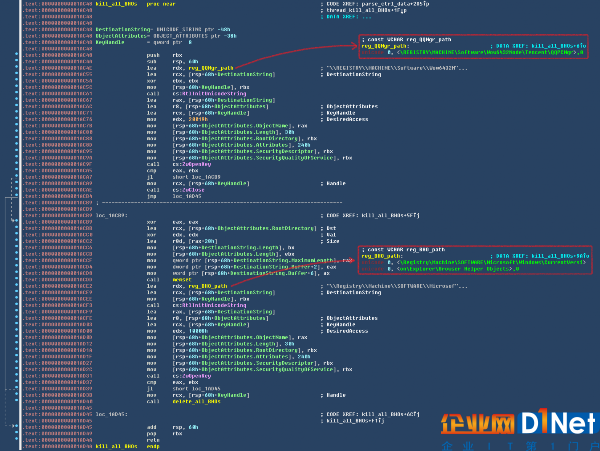Toggle breakpoint dot beside push rbx line
Screen dimensions: 600x451
[x=16, y=55]
